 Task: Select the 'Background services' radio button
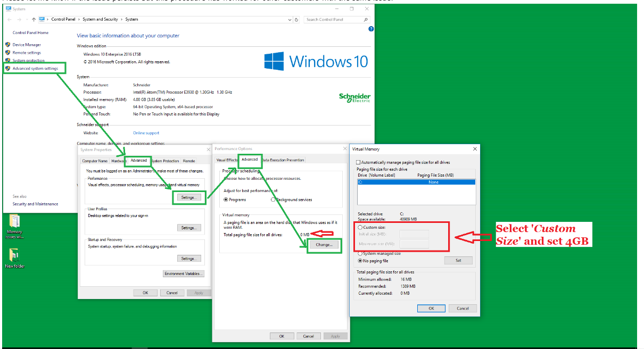pyautogui.click(x=273, y=200)
